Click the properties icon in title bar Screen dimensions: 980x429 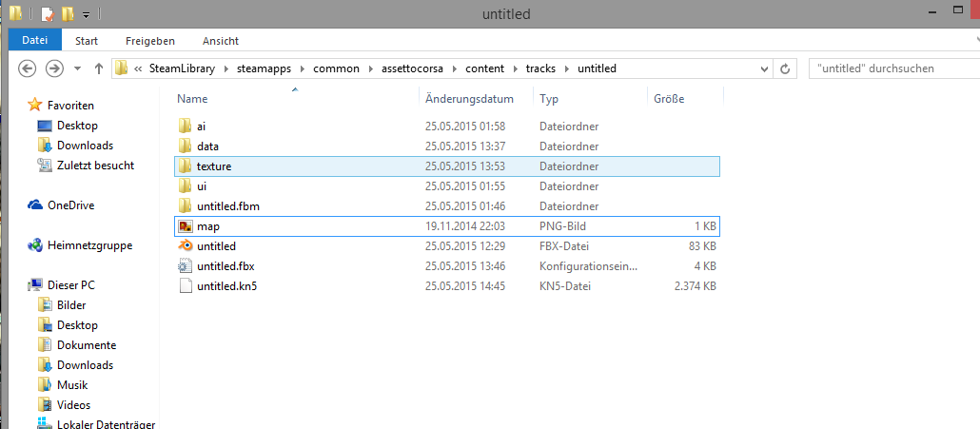tap(49, 13)
